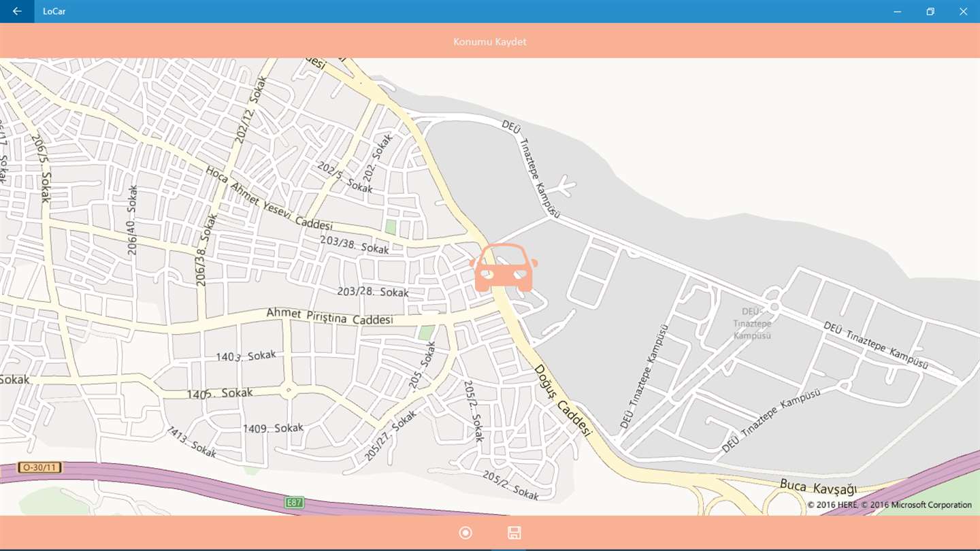
Task: Click the gray DEÜ Tınaztepe Kampüsü area label
Action: 752,323
